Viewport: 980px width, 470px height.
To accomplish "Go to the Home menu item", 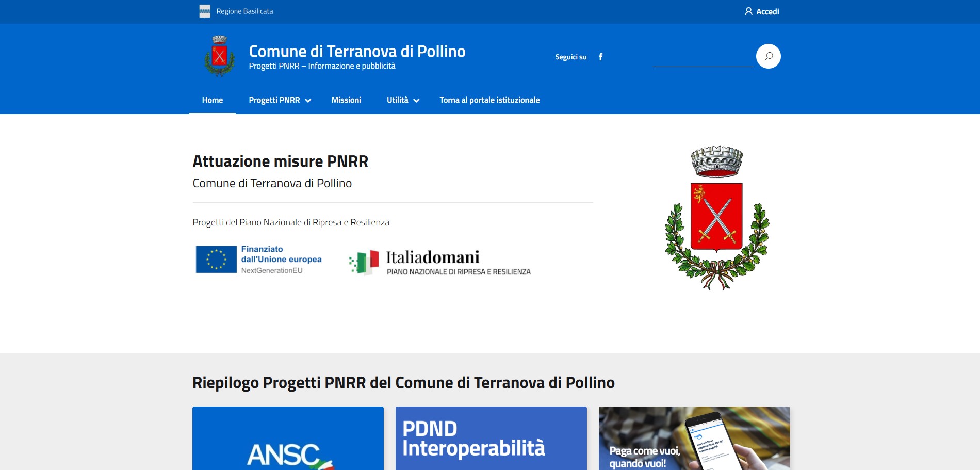I will pos(213,100).
